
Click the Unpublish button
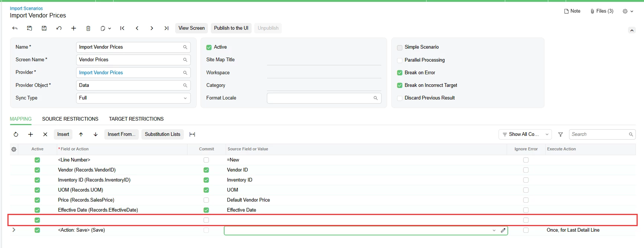click(268, 28)
